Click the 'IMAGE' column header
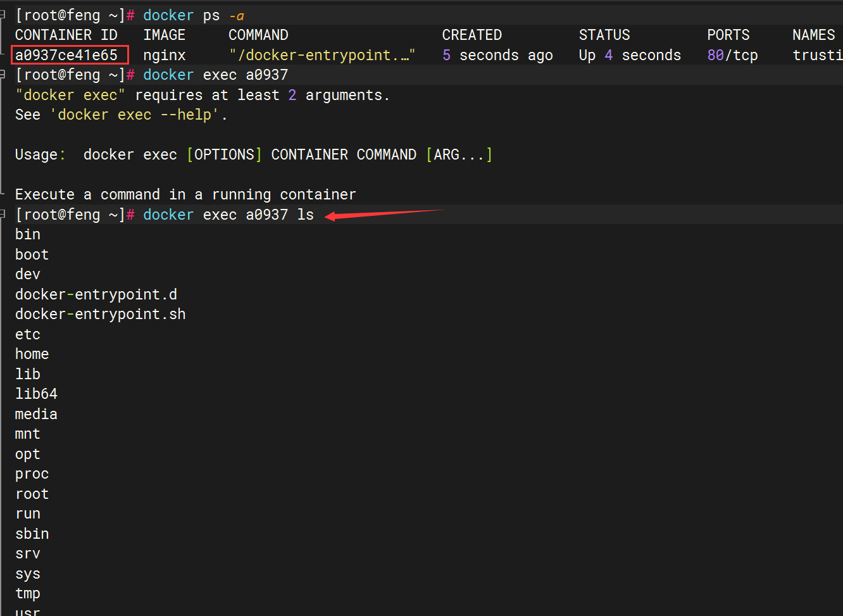The height and width of the screenshot is (616, 843). [165, 35]
